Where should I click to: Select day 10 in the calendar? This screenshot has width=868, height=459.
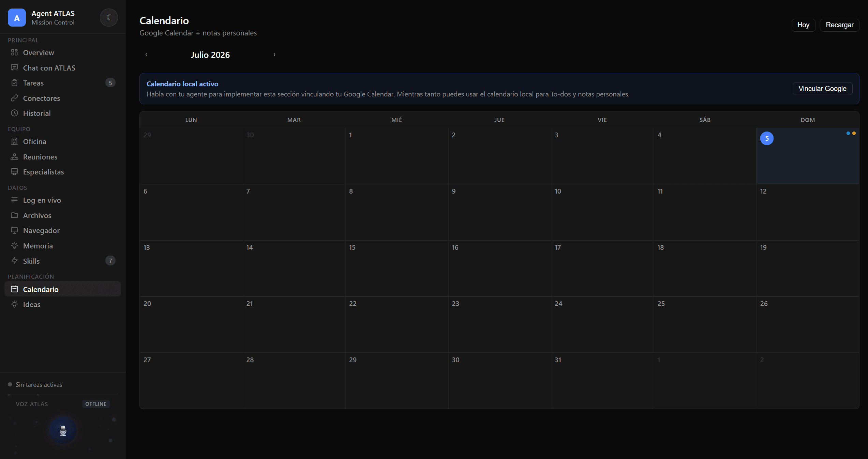tap(602, 212)
